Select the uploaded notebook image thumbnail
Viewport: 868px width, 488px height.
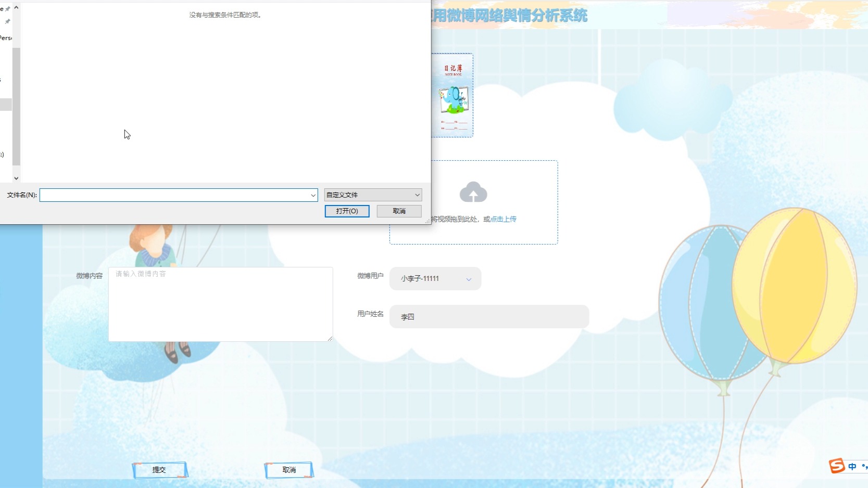point(452,95)
